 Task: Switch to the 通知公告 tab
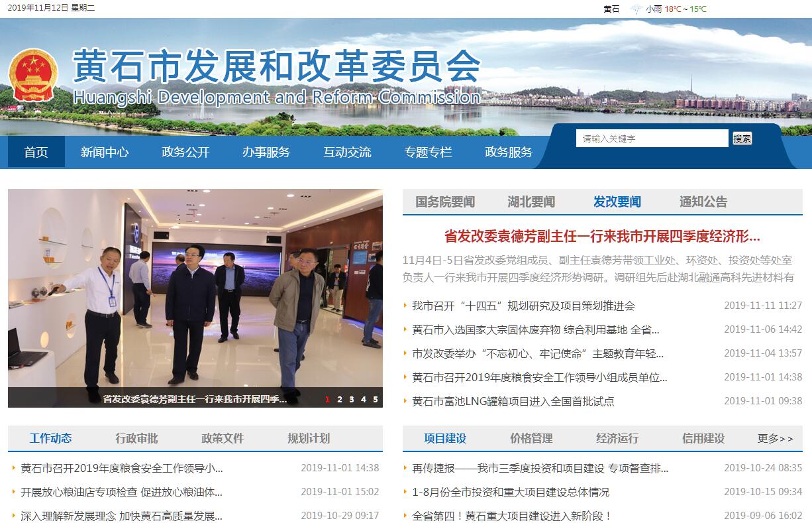[x=703, y=202]
